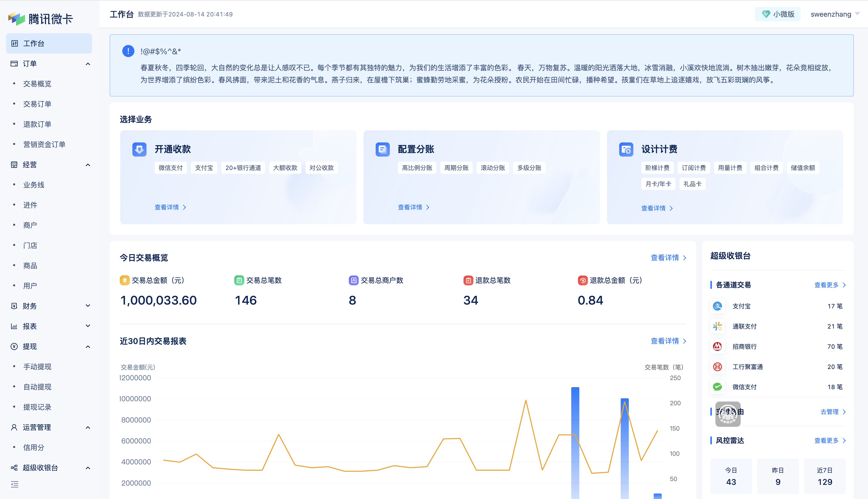The width and height of the screenshot is (868, 499).
Task: Click the 提现 yen circle icon
Action: pos(14,346)
